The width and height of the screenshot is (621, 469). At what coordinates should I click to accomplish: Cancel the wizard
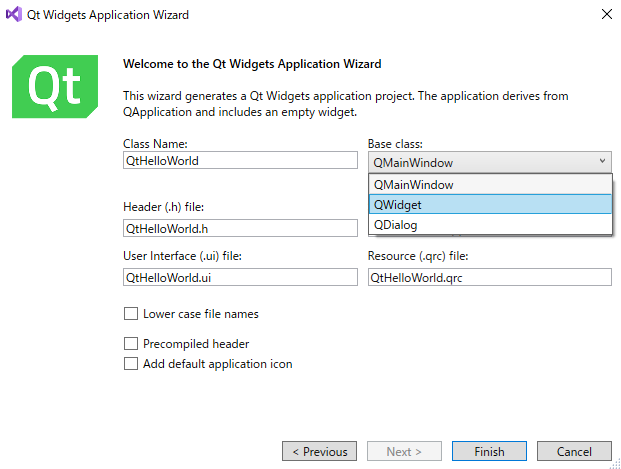point(574,451)
